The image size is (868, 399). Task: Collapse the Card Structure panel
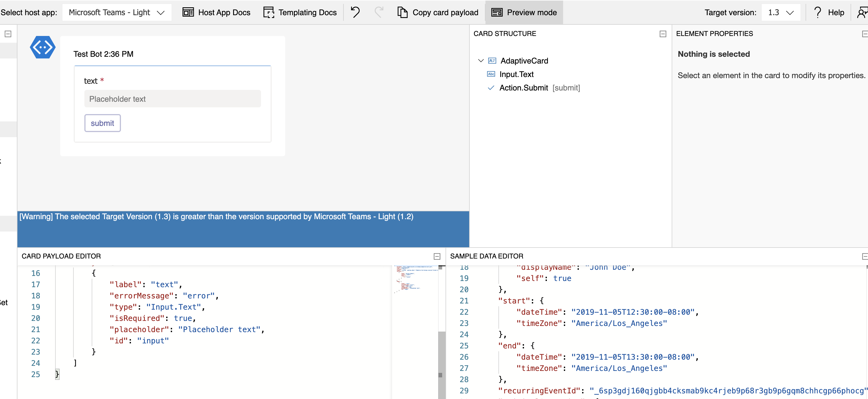pos(663,34)
